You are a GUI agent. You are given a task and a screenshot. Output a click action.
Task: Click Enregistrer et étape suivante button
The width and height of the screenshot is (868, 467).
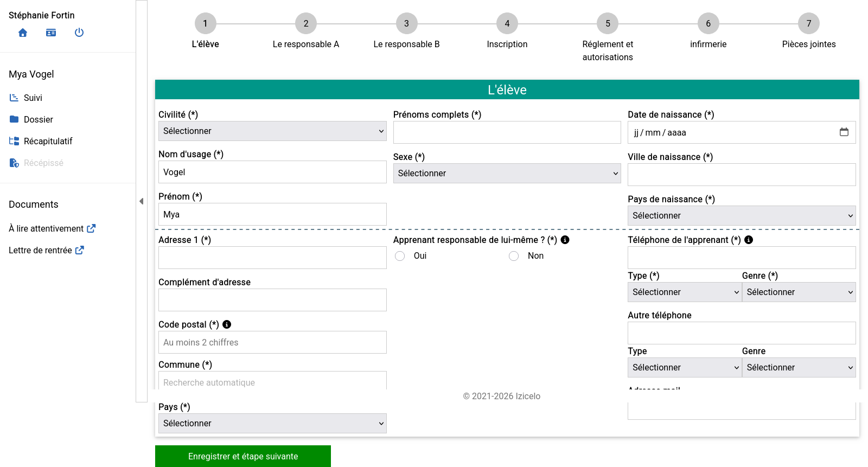[243, 456]
